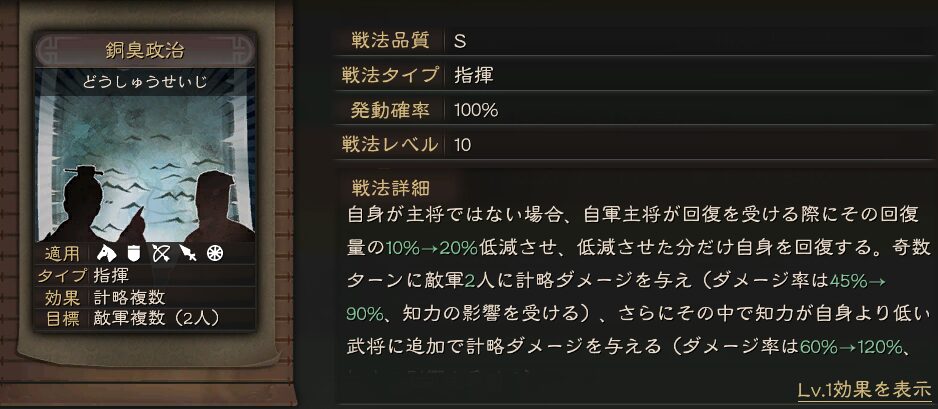Show Lv.1効果を表示 effect values
938x409 pixels.
pos(864,389)
